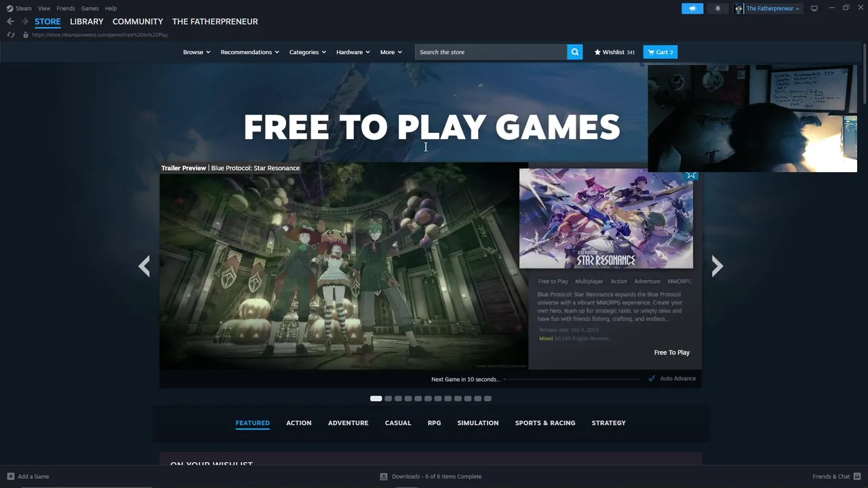
Task: Click the shopping cart icon
Action: 651,52
